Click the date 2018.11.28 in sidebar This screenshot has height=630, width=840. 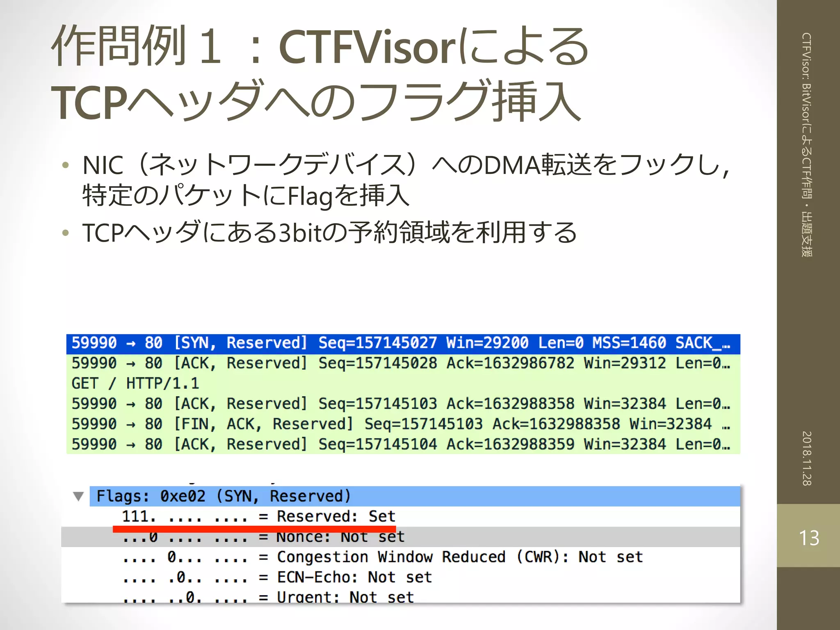[807, 458]
